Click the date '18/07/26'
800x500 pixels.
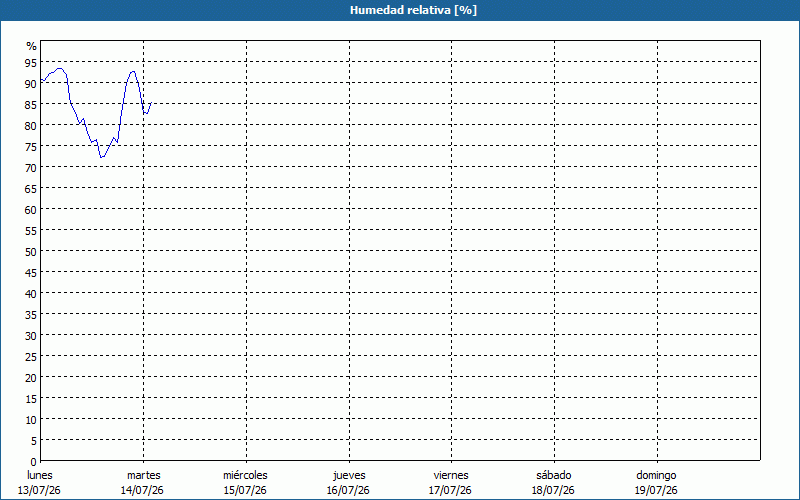(553, 490)
